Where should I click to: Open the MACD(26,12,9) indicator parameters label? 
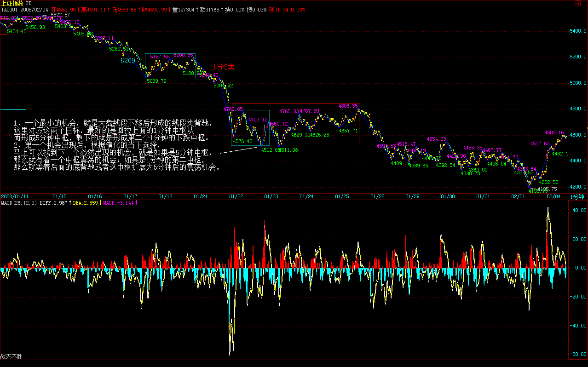click(19, 203)
